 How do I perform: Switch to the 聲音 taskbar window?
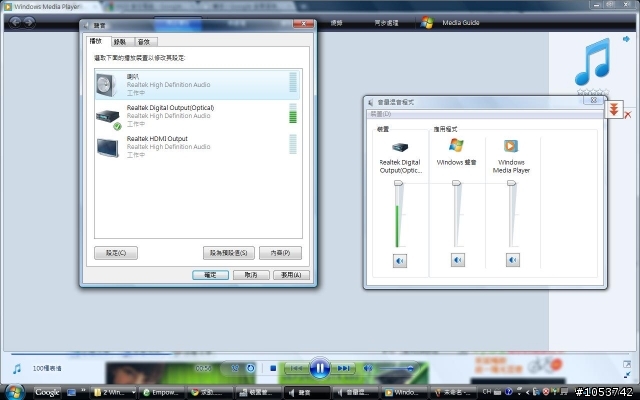307,393
